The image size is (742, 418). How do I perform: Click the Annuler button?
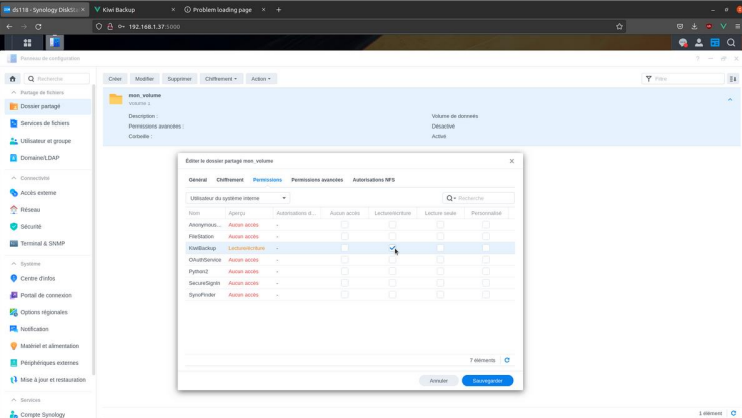point(439,381)
